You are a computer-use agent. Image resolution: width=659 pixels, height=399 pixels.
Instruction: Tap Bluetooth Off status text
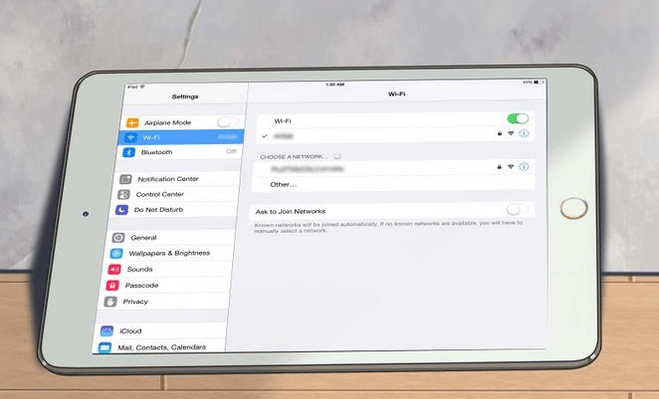coord(231,151)
